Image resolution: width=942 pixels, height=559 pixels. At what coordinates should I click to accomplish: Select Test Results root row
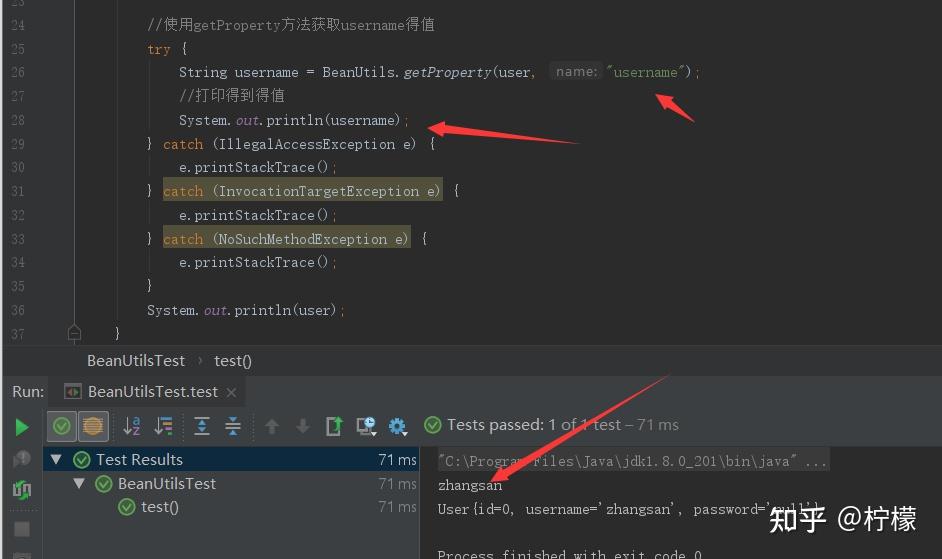(x=231, y=459)
